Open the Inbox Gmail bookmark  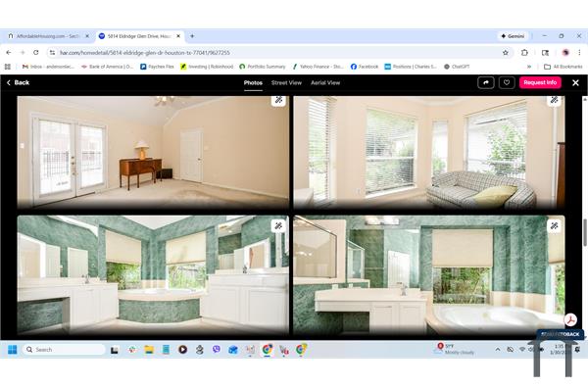48,67
